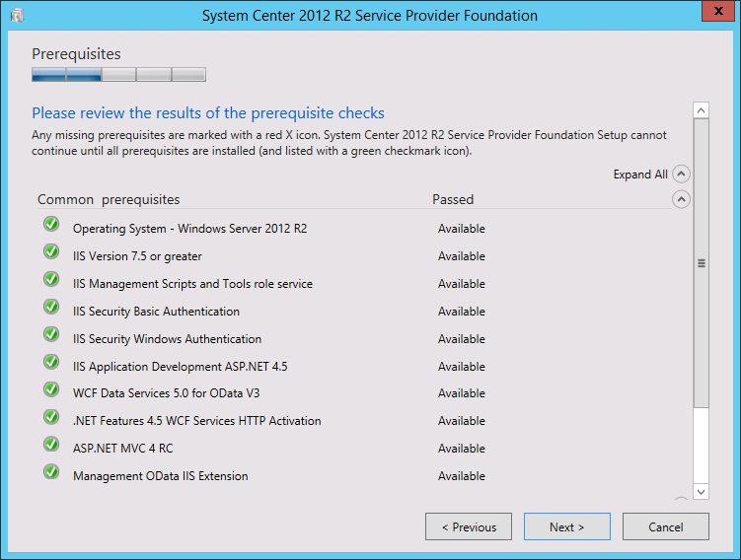Select 'Operating System - Windows Server 2012 R2' text

pyautogui.click(x=190, y=229)
